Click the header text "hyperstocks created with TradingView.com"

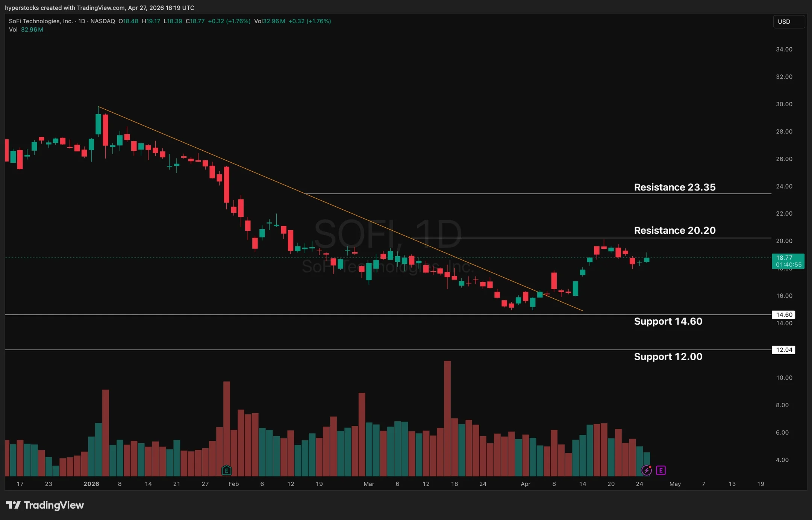65,8
